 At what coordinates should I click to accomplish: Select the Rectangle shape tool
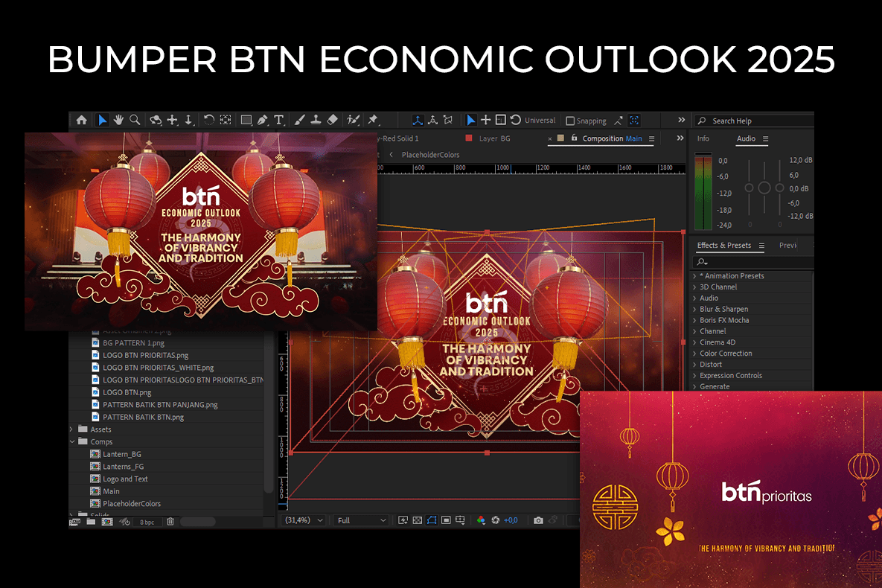(246, 120)
